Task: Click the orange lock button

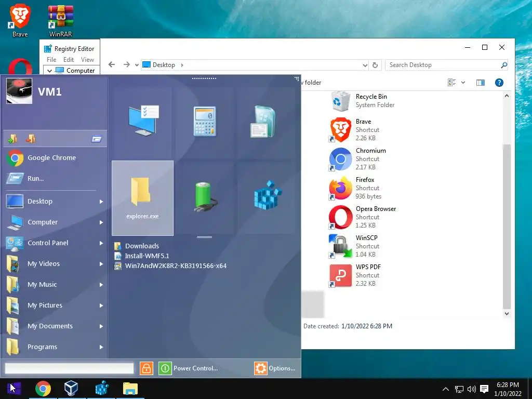Action: tap(146, 368)
